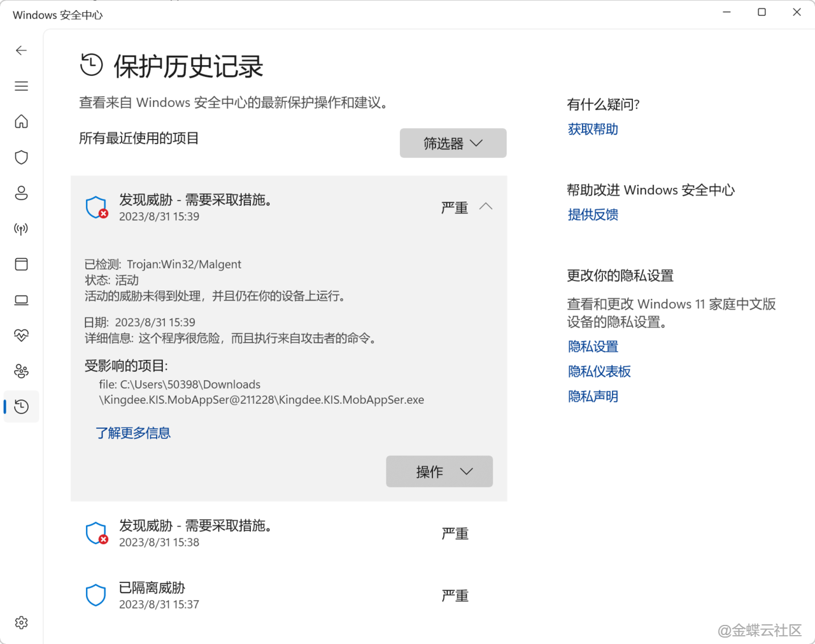Go back using the back arrow
Screen dimensions: 815x644
coord(22,50)
